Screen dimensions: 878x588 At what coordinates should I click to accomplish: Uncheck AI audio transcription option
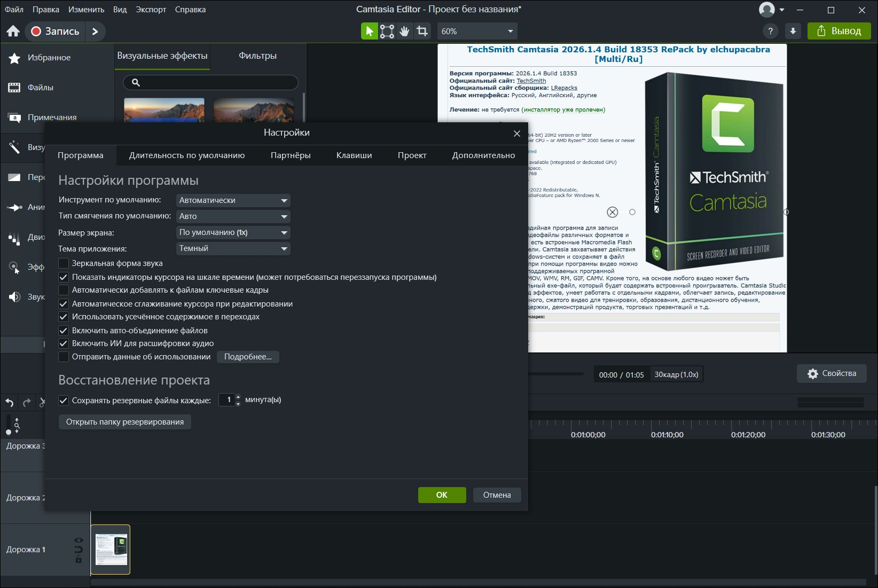click(x=64, y=343)
